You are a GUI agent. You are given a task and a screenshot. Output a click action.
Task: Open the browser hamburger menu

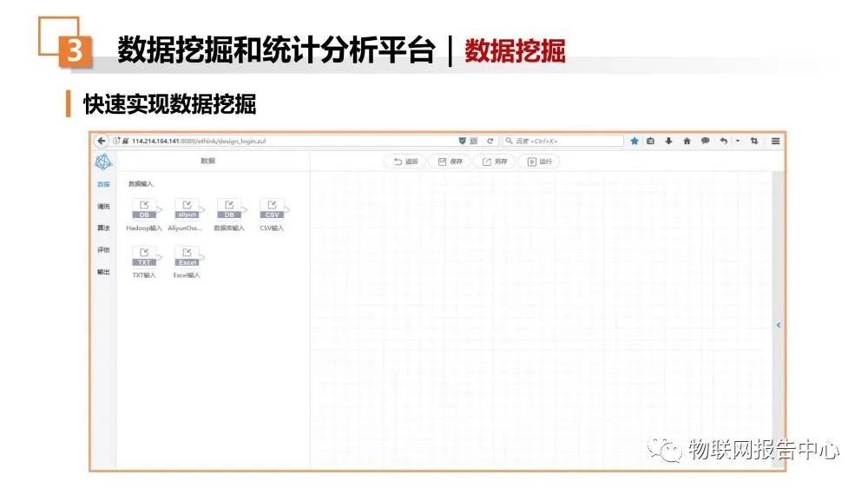point(775,141)
